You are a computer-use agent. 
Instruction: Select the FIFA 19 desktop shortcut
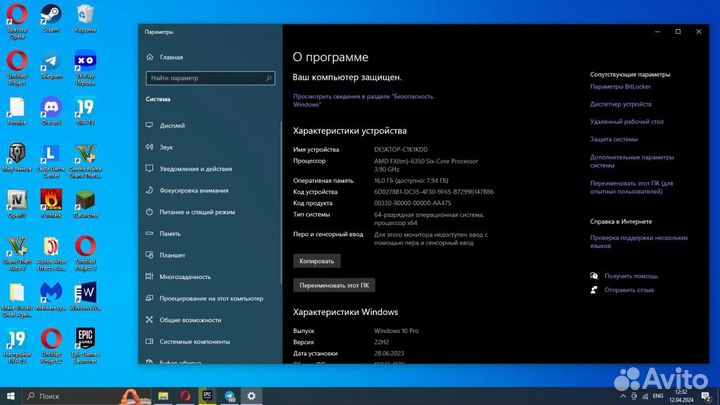tap(85, 111)
